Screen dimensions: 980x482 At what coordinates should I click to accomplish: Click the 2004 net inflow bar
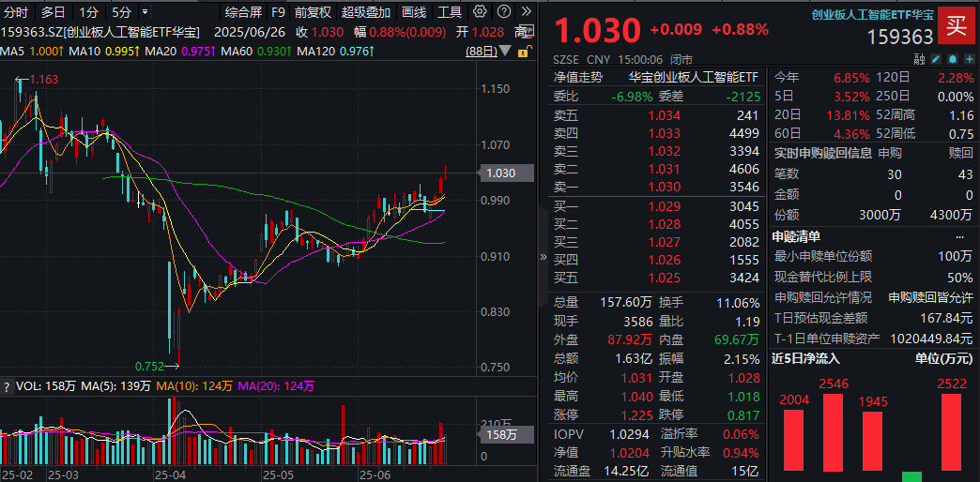[794, 440]
